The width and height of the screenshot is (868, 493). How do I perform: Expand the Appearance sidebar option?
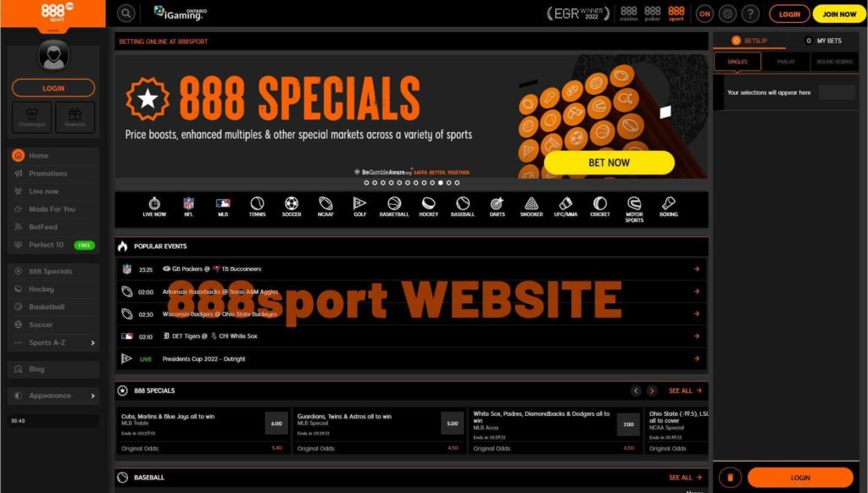53,396
